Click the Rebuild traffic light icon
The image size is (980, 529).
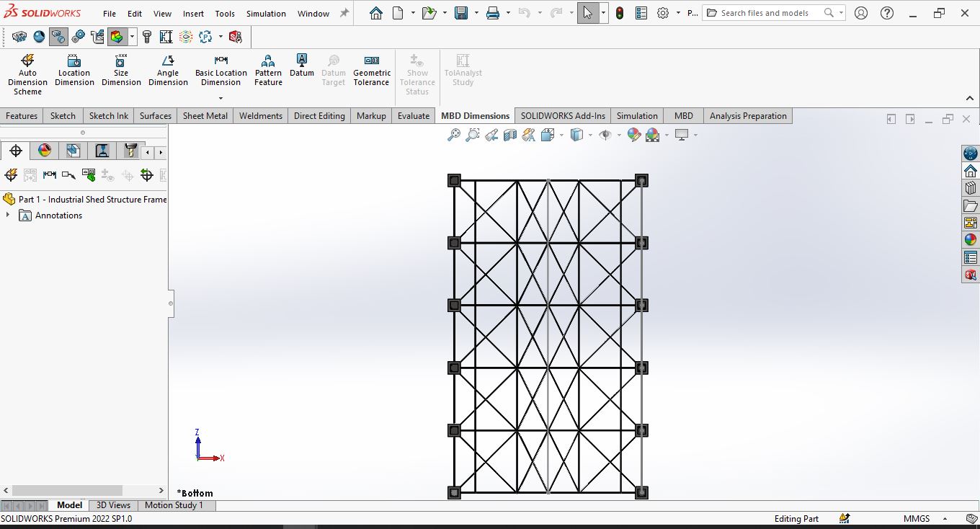click(620, 13)
